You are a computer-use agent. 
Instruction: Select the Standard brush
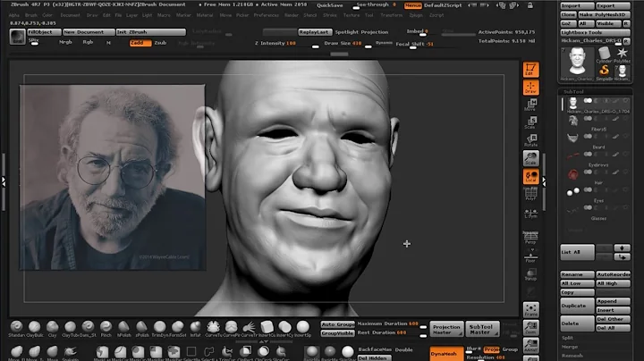click(16, 329)
